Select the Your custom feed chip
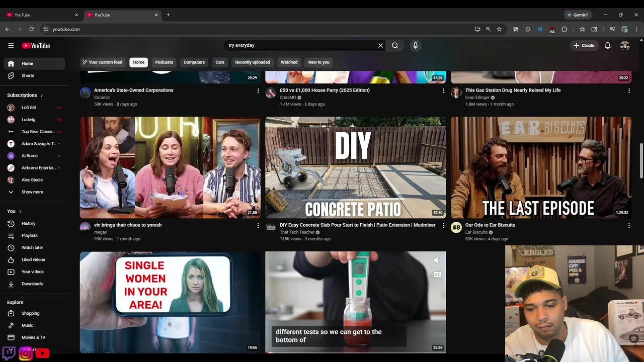The width and height of the screenshot is (644, 362). coord(103,62)
